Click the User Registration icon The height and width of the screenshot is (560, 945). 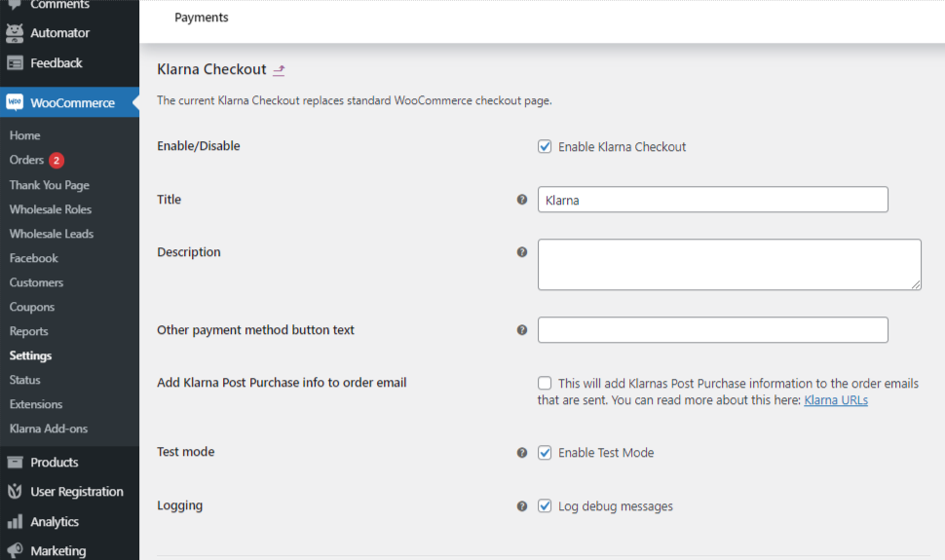point(15,492)
